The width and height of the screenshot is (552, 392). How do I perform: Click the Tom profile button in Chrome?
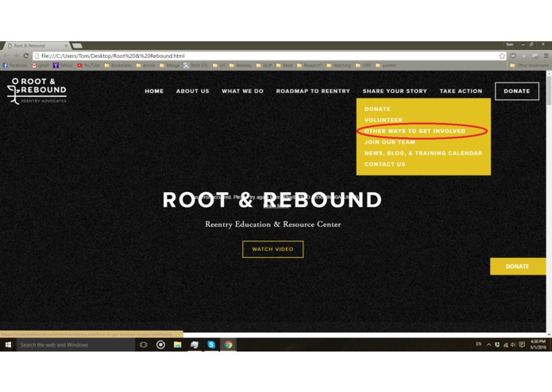coord(509,44)
